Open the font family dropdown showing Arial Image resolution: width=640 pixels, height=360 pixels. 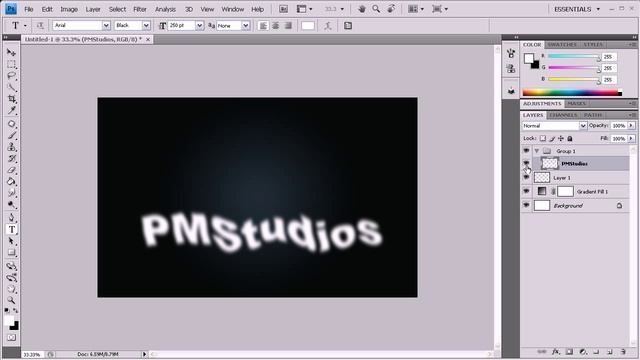click(106, 26)
